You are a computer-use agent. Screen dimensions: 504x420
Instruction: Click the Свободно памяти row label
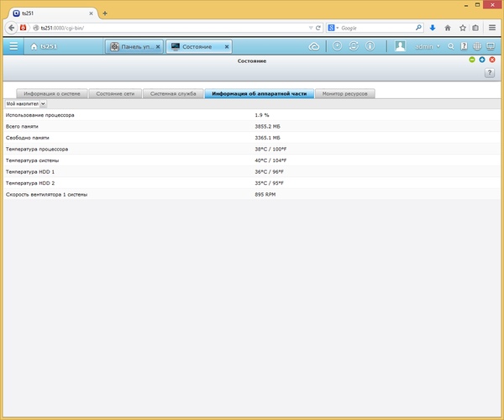(28, 138)
